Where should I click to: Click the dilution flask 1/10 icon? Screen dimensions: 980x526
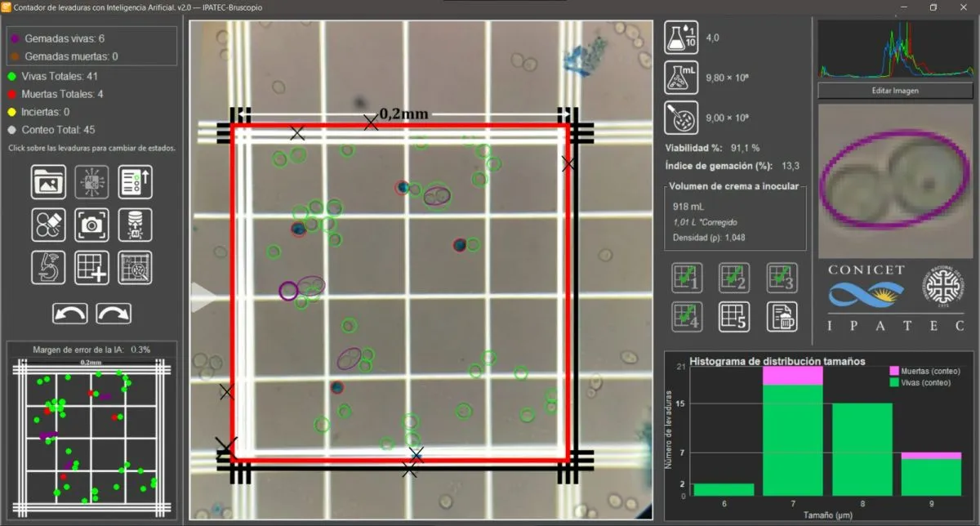tap(680, 38)
